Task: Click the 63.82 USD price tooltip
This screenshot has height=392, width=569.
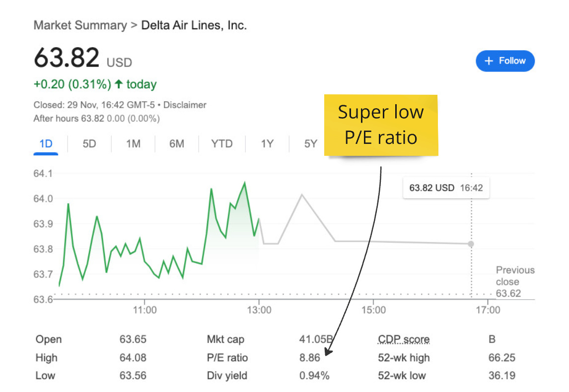Action: 445,188
